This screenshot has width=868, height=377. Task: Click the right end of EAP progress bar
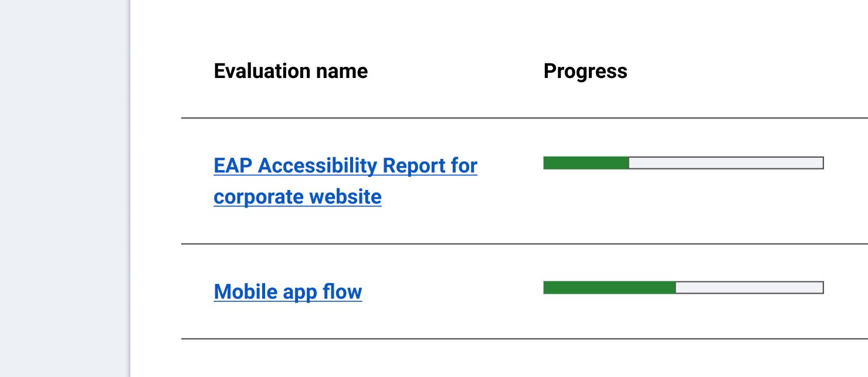pyautogui.click(x=821, y=163)
